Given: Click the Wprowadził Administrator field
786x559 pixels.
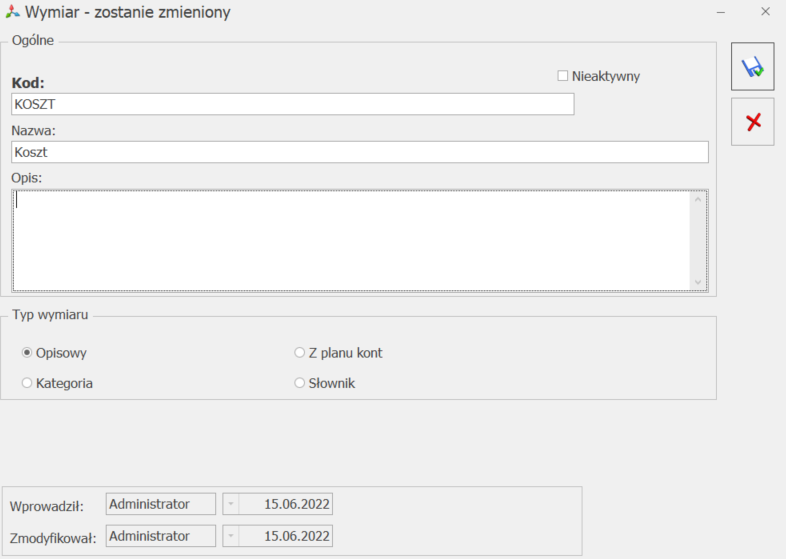Looking at the screenshot, I should pyautogui.click(x=160, y=504).
